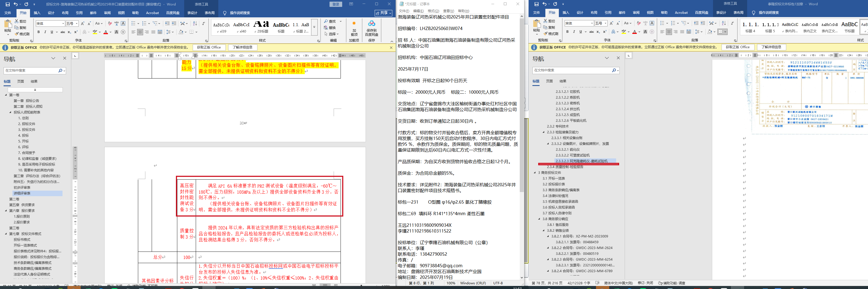Toggle superscript in the left Word ribbon
Image resolution: width=868 pixels, height=289 pixels.
76,32
